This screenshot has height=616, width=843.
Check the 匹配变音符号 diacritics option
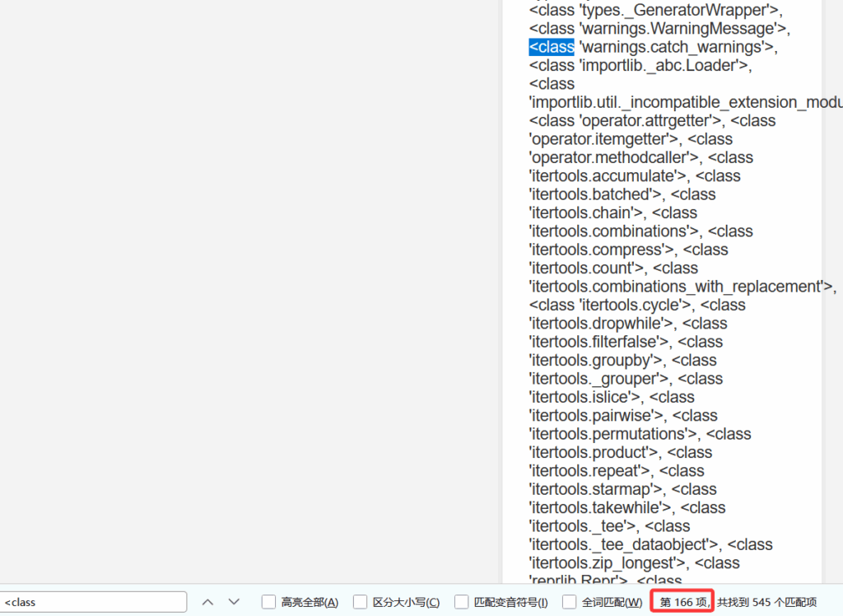[x=461, y=602]
